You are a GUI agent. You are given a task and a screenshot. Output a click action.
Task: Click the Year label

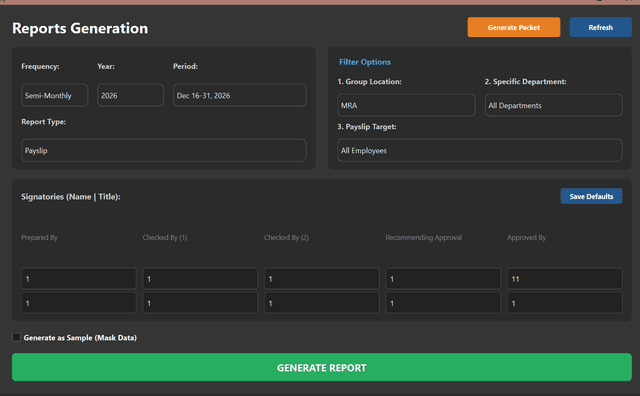[x=106, y=66]
